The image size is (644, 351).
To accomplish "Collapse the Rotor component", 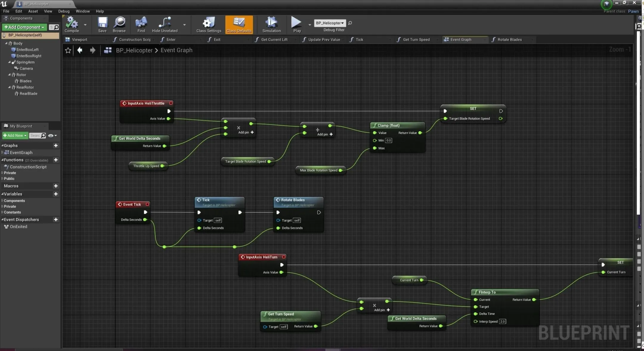I will click(9, 75).
